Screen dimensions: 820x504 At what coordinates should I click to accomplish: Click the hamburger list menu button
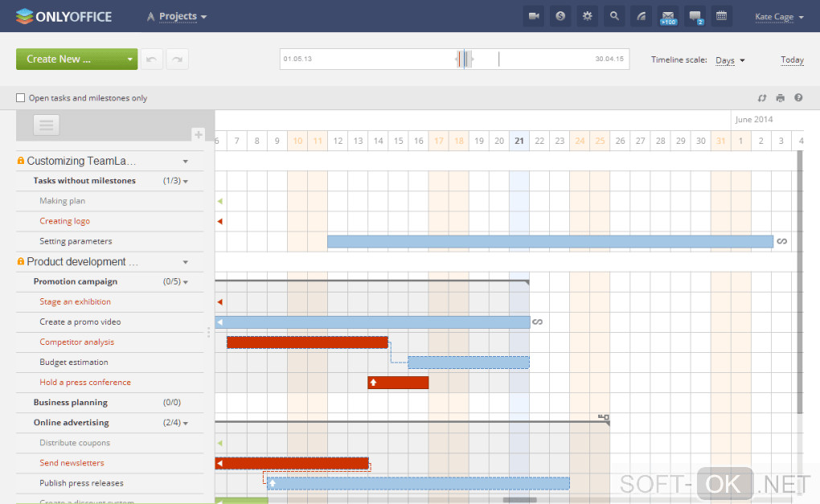(47, 125)
